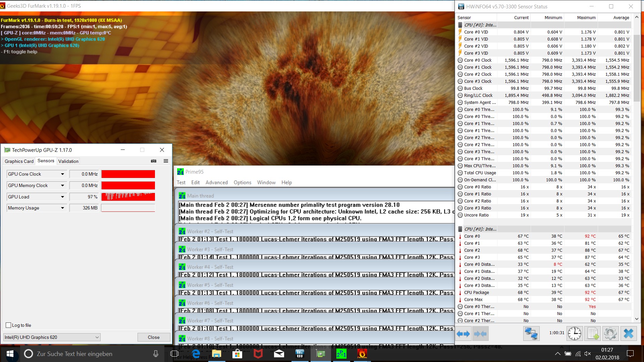Screen dimensions: 644x362
Task: Click the clock reset-timer icon in HWiNFO
Action: point(575,334)
